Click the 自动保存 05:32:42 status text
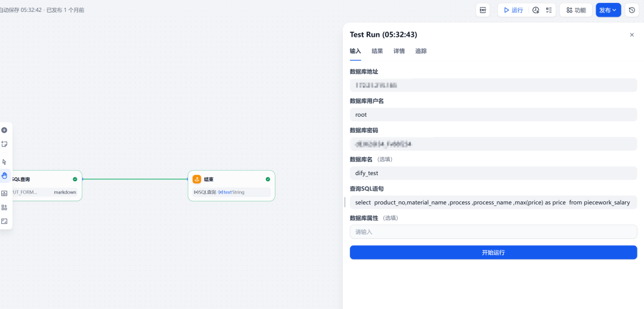 20,10
